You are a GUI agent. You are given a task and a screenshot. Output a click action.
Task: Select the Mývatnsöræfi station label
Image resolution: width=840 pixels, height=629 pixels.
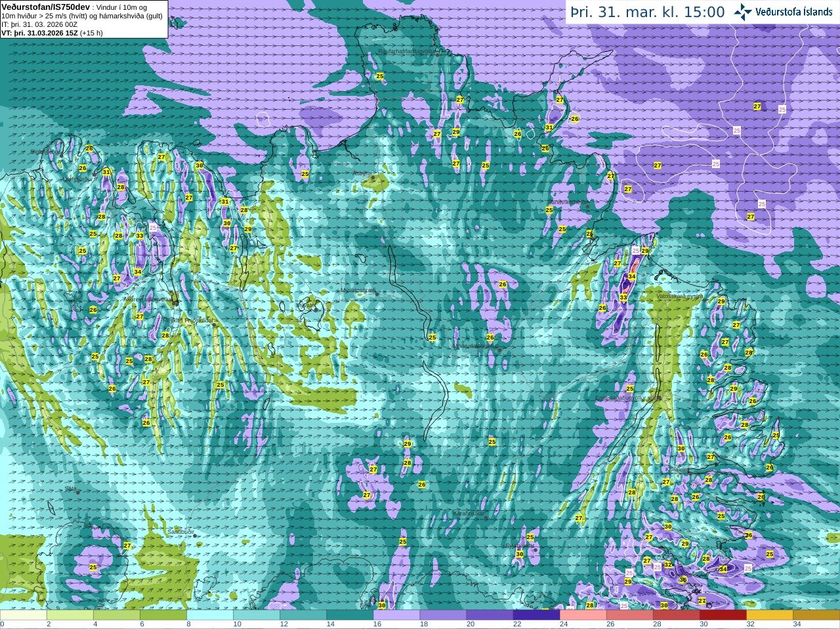point(358,290)
